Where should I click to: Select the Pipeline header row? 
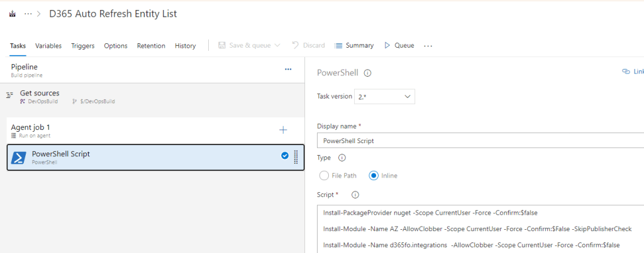(x=152, y=70)
